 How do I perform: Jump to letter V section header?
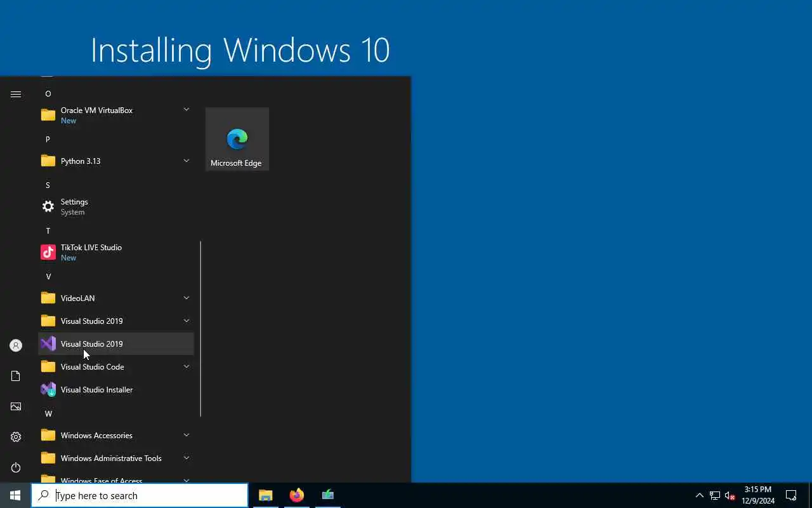[48, 276]
